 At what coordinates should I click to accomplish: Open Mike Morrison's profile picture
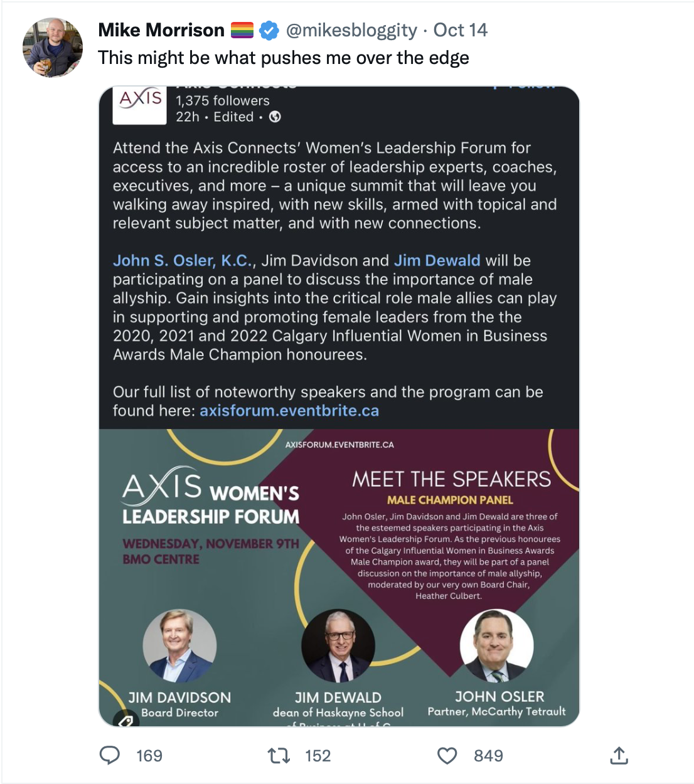53,48
